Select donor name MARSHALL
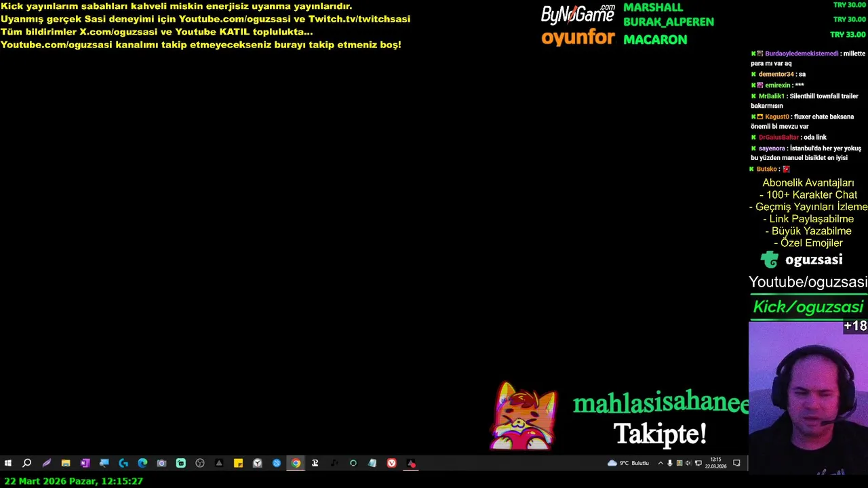The width and height of the screenshot is (868, 488). (653, 7)
